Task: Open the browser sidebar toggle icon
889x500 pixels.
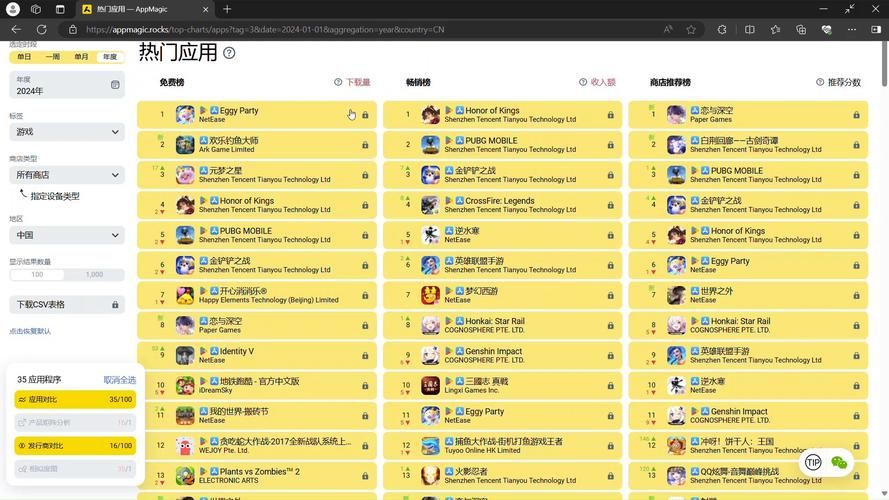Action: [876, 29]
